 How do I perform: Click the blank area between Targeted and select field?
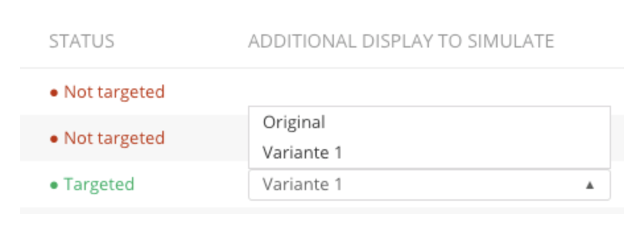[191, 184]
